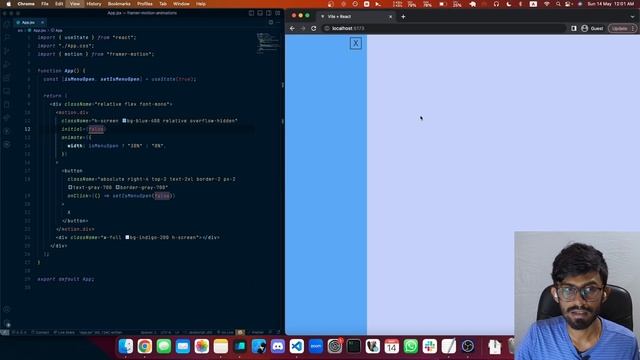Expand the Chrome tab search chevron
640x360 pixels.
point(632,17)
